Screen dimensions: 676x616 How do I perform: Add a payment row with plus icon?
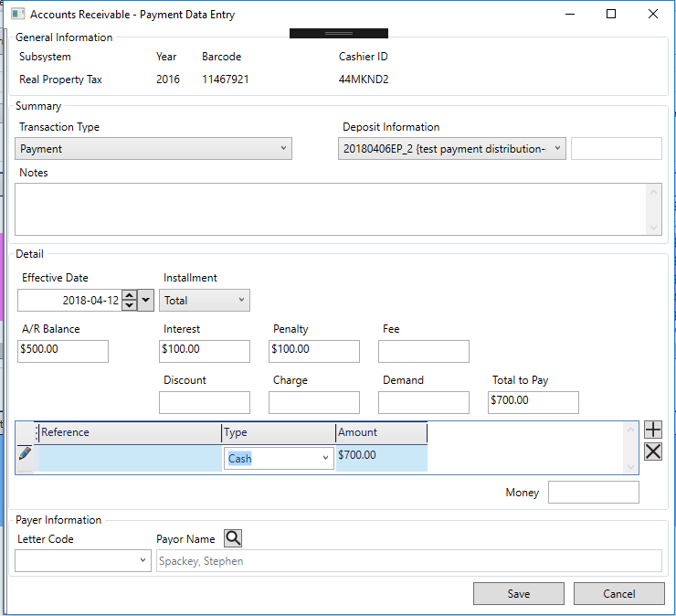click(x=652, y=430)
